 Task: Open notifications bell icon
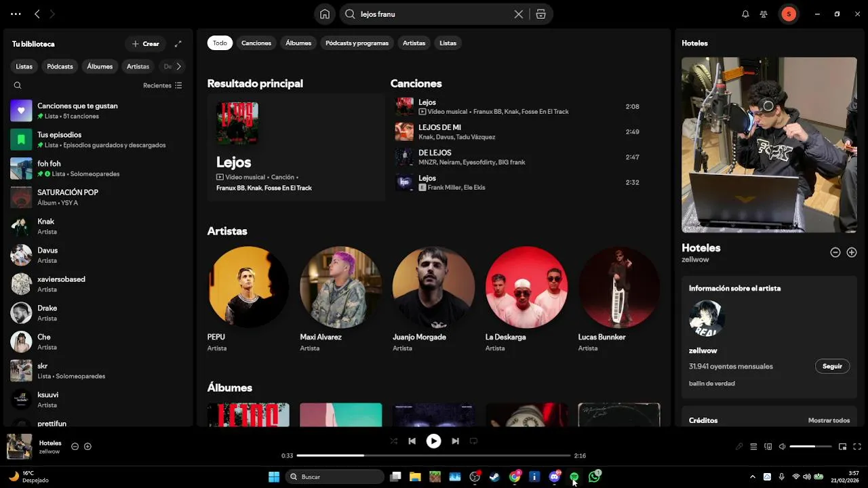pyautogui.click(x=745, y=14)
